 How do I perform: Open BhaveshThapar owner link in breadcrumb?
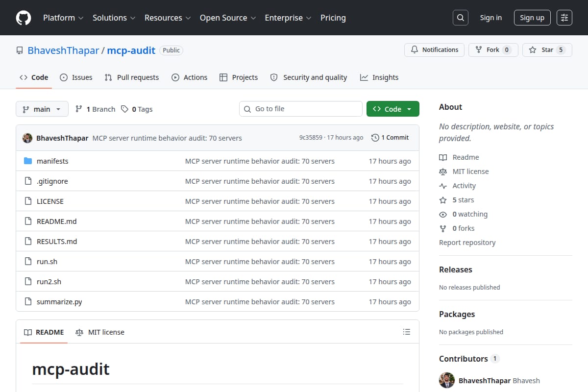tap(63, 50)
